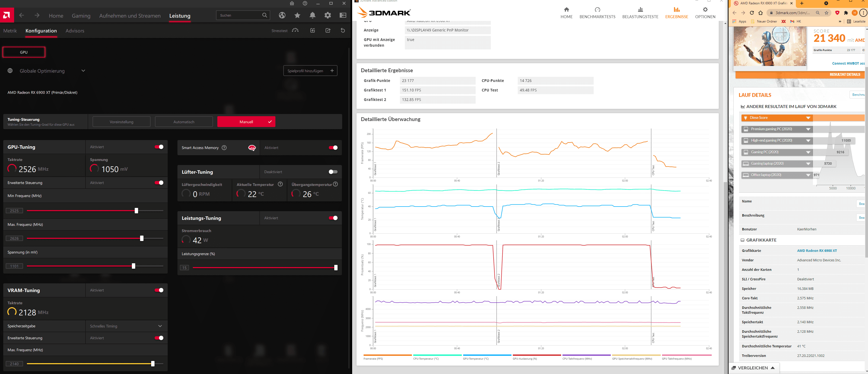The width and height of the screenshot is (868, 374).
Task: Click Spielprofil hinzufügen button
Action: pos(310,71)
